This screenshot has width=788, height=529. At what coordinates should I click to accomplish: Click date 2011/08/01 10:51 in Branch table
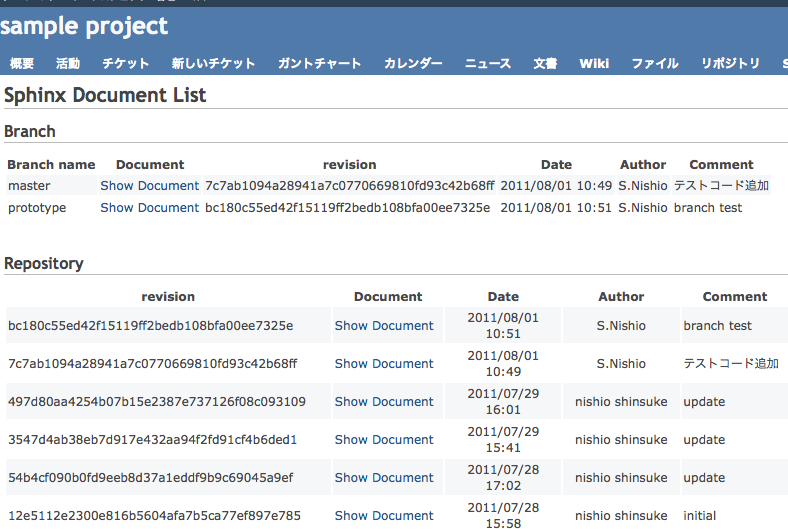click(556, 208)
